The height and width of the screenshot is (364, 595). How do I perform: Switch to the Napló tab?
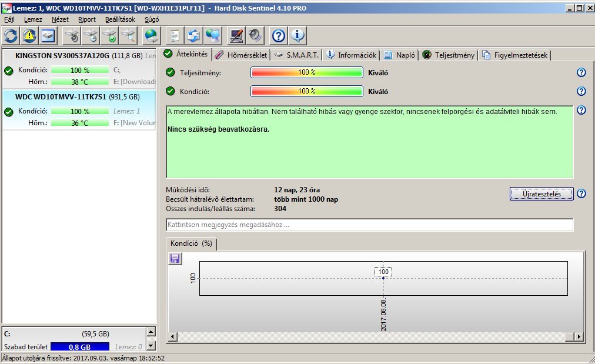[x=400, y=55]
